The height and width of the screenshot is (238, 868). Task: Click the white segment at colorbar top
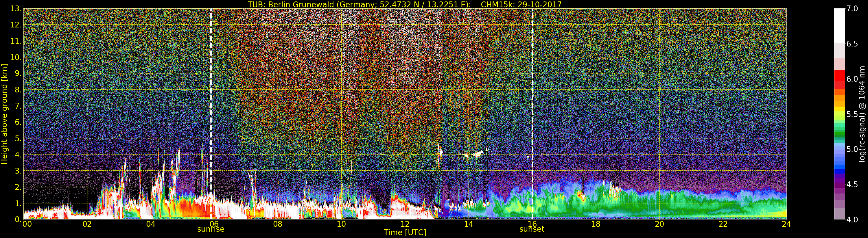pos(839,26)
